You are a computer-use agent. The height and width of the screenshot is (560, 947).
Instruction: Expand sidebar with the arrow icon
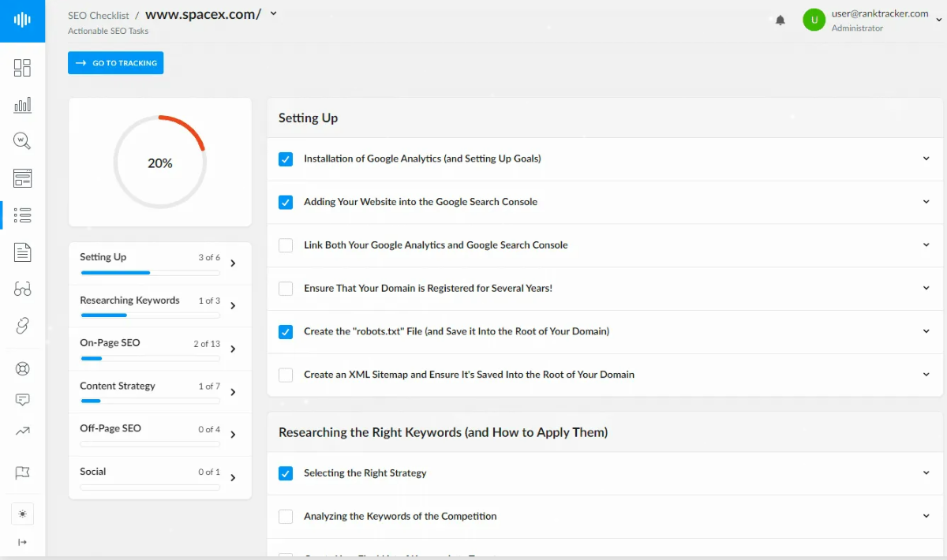pos(22,542)
